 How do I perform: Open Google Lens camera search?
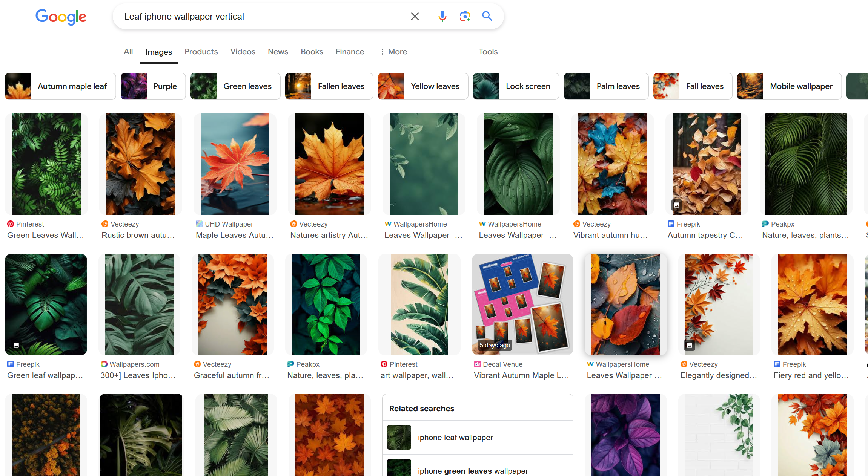click(x=464, y=16)
